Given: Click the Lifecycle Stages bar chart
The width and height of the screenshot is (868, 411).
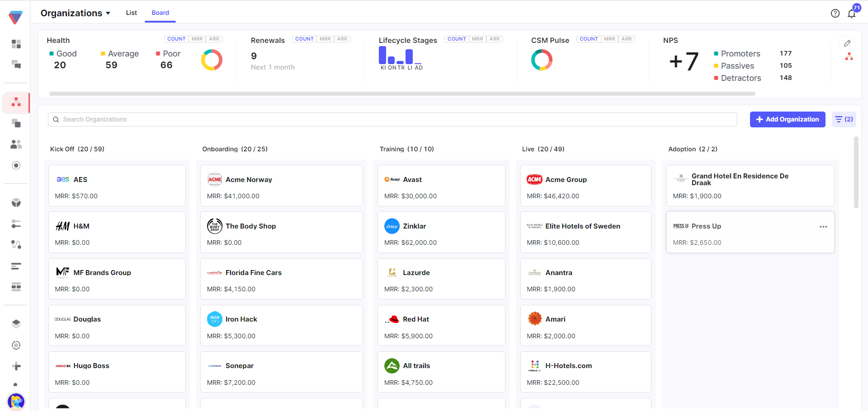Looking at the screenshot, I should [x=401, y=58].
